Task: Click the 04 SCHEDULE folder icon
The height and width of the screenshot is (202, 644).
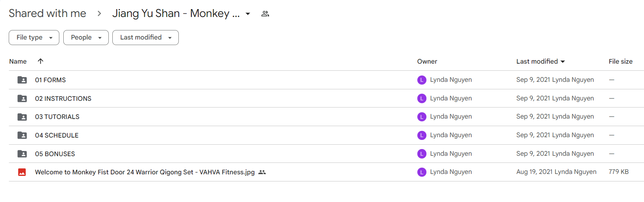Action: [x=22, y=135]
